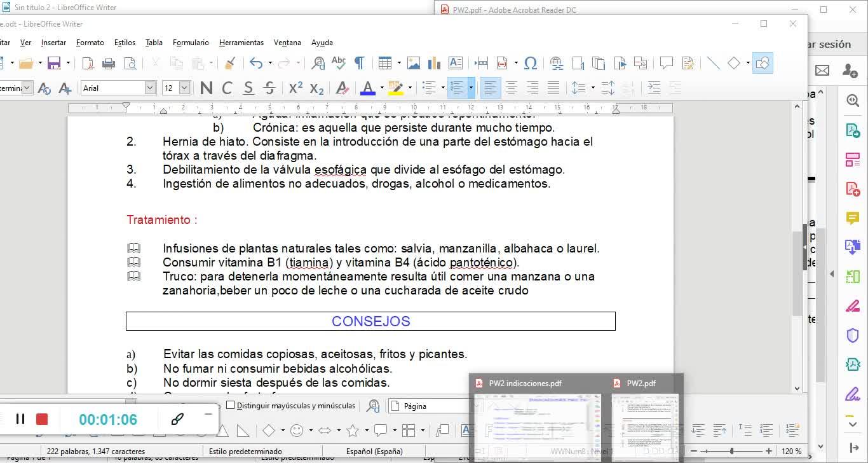Toggle print preview
The height and width of the screenshot is (463, 868).
tap(130, 63)
